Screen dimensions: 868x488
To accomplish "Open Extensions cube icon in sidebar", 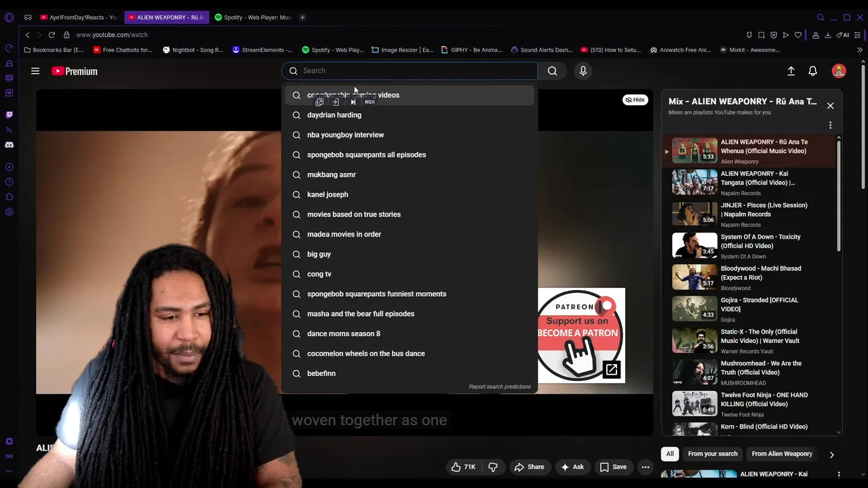I will [9, 197].
